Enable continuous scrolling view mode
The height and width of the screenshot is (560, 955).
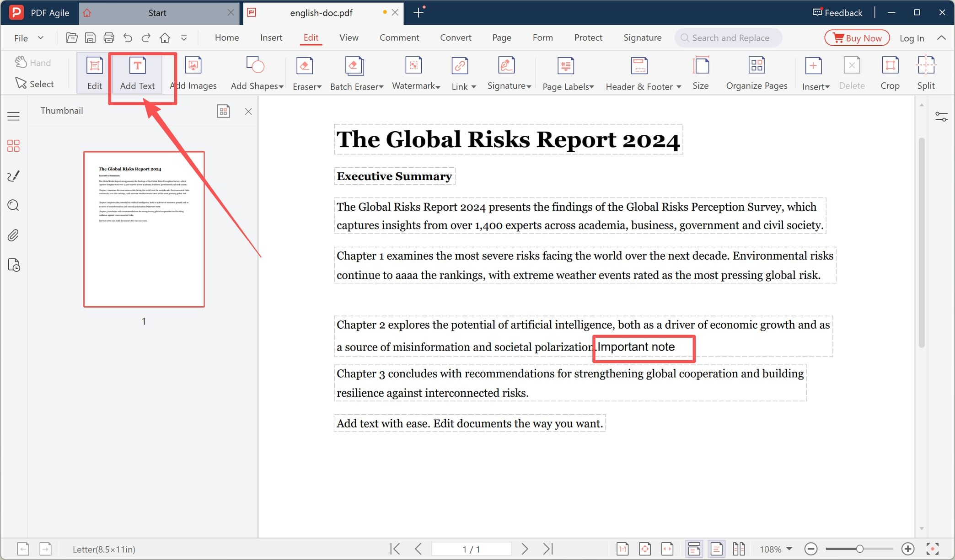pos(694,549)
